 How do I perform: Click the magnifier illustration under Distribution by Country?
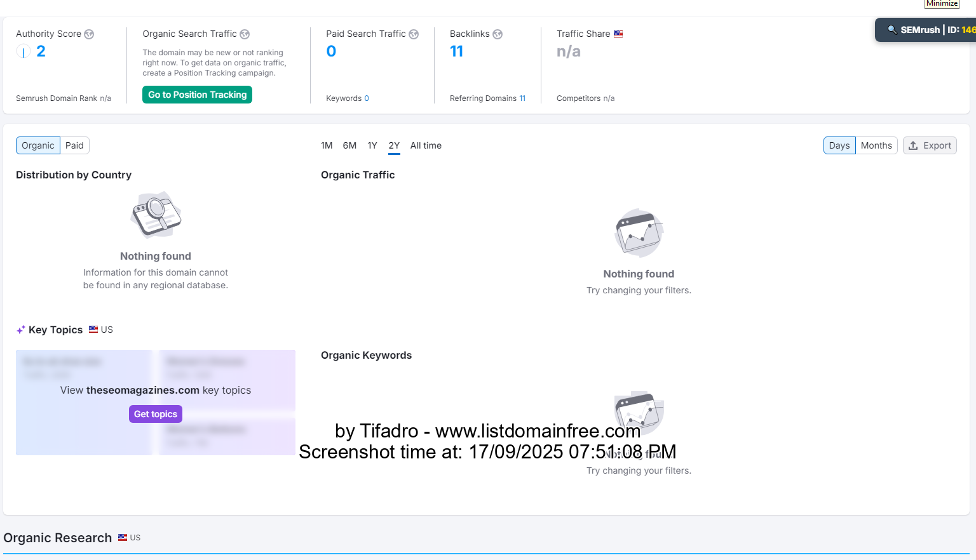click(156, 215)
